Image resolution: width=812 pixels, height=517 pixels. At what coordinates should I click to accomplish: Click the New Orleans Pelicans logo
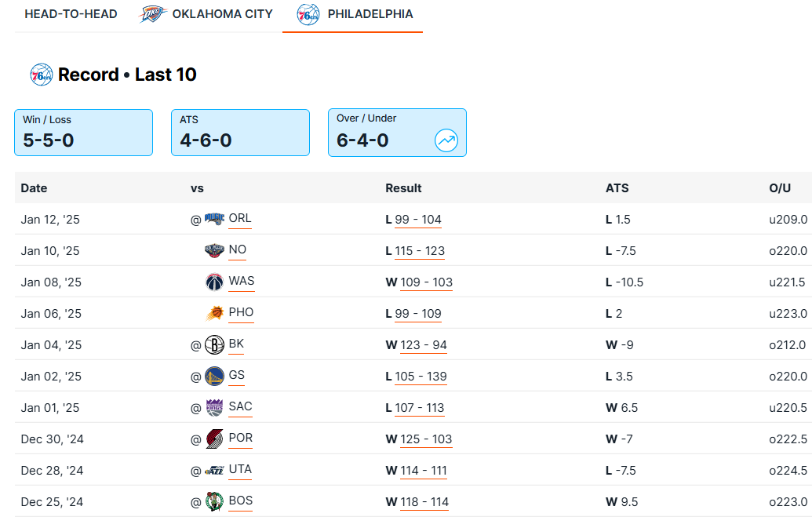[x=214, y=250]
